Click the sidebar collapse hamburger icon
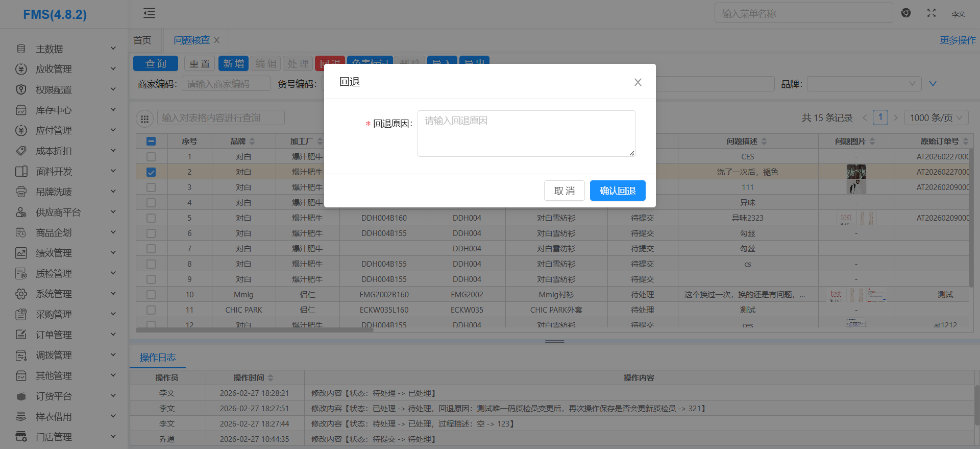The width and height of the screenshot is (980, 449). click(x=149, y=13)
